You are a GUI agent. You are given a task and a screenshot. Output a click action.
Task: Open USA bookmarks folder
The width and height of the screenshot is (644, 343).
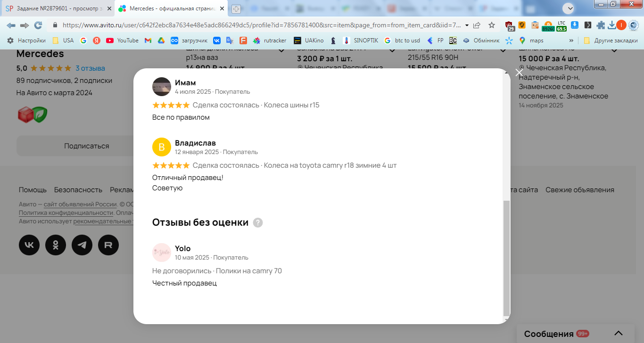pos(63,41)
